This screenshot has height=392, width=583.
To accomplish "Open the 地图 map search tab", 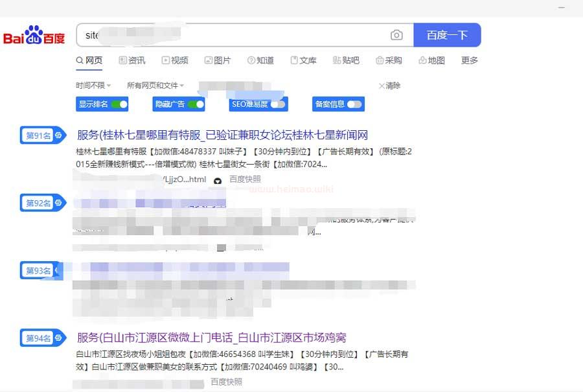I will point(431,60).
